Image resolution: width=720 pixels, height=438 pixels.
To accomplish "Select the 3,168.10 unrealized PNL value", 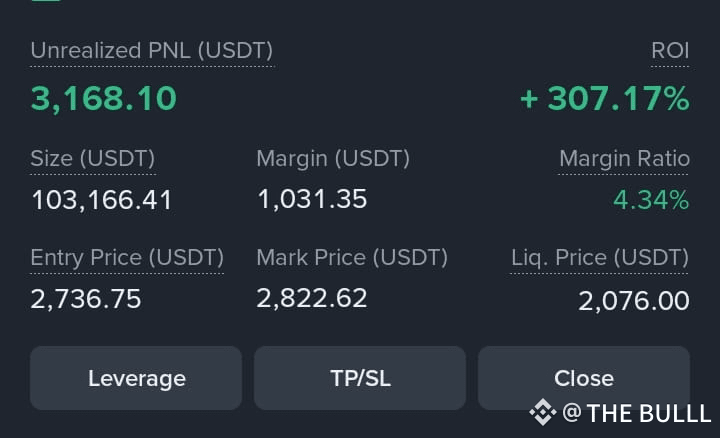I will [x=104, y=99].
